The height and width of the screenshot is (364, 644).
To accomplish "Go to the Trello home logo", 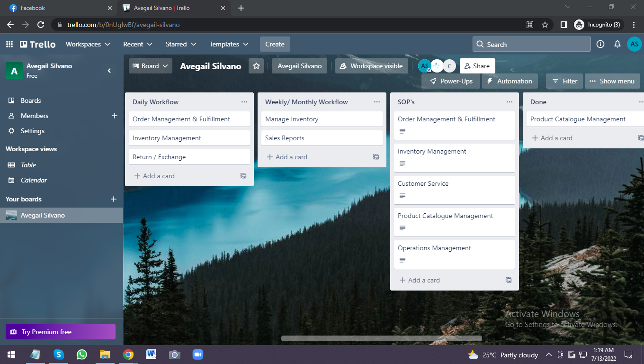I will pos(38,44).
